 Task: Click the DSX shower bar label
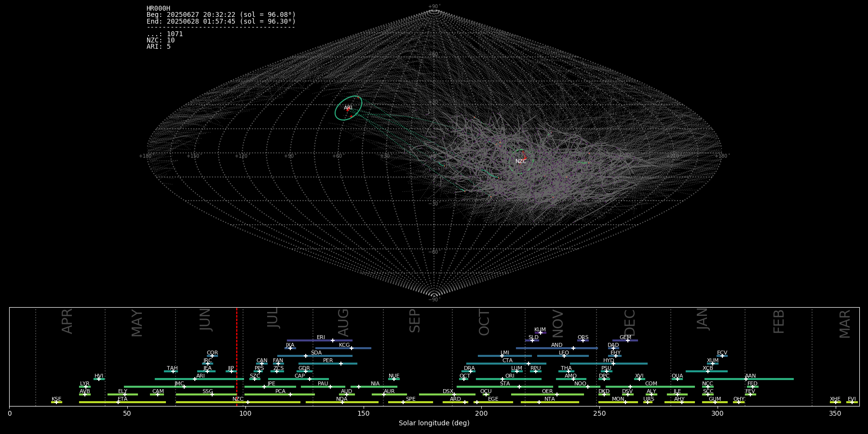[448, 391]
